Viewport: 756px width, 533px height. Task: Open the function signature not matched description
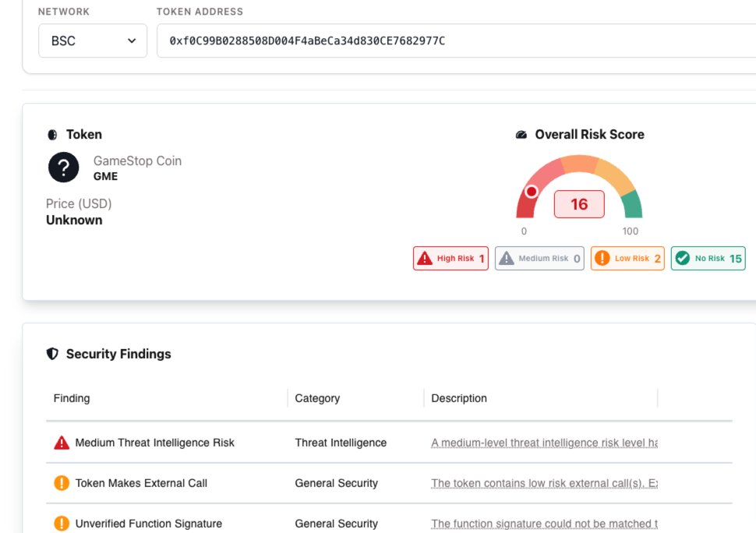point(544,524)
